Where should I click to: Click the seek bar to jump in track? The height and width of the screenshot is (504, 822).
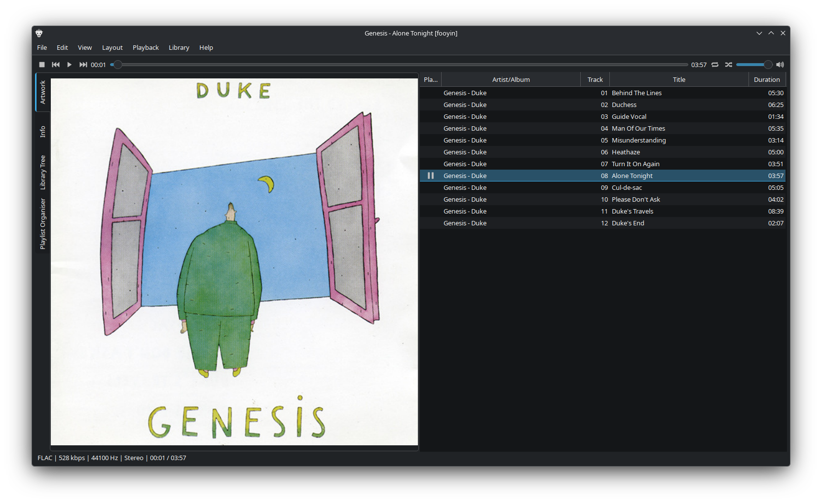[399, 65]
